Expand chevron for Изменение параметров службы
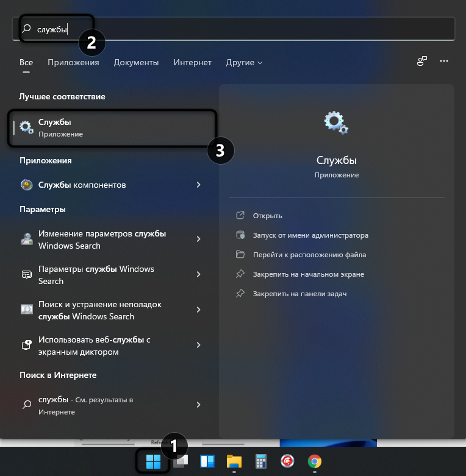 coord(198,239)
